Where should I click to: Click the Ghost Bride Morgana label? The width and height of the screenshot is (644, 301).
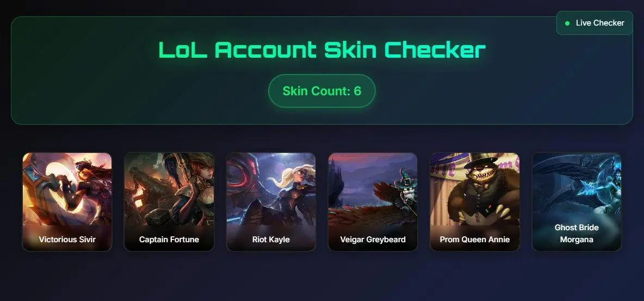[577, 233]
